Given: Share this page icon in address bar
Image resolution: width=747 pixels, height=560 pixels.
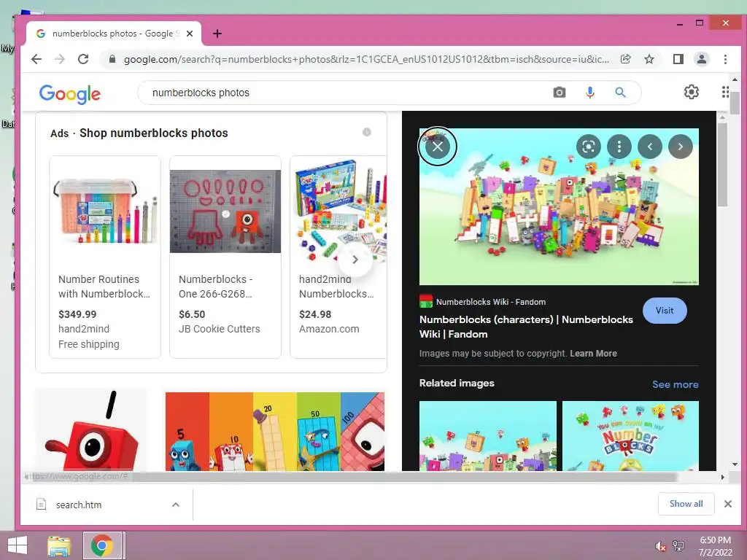Looking at the screenshot, I should click(x=625, y=59).
